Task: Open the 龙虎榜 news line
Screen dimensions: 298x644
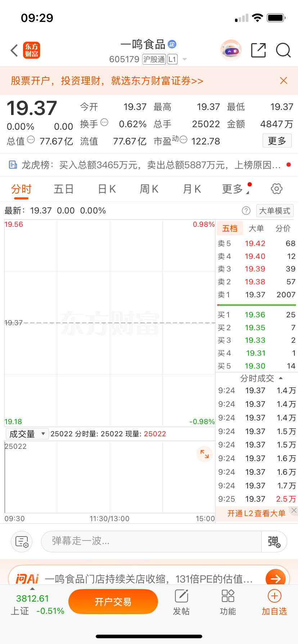Action: click(x=151, y=165)
